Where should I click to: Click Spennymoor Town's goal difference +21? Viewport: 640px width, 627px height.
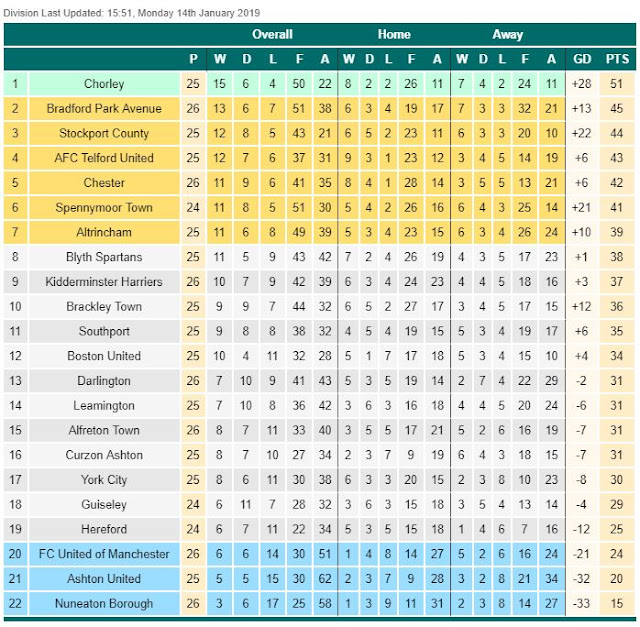[581, 207]
